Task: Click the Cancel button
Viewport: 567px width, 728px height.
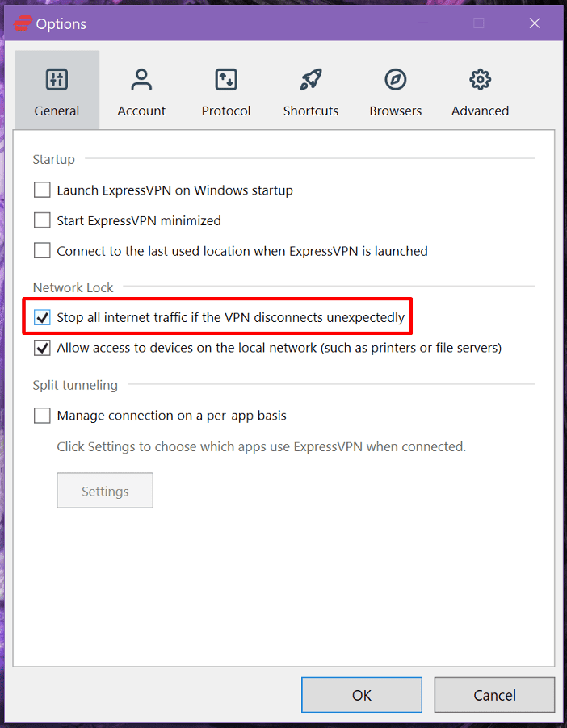Action: [x=494, y=695]
